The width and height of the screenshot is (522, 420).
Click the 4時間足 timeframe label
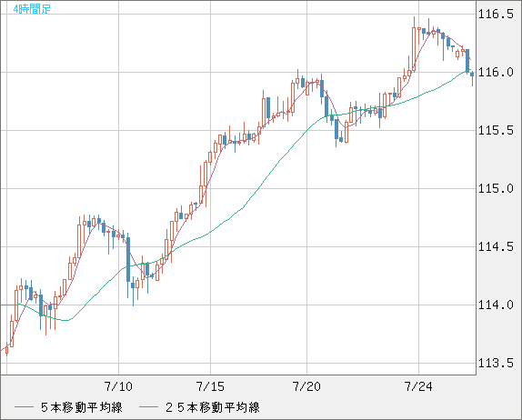tap(32, 9)
